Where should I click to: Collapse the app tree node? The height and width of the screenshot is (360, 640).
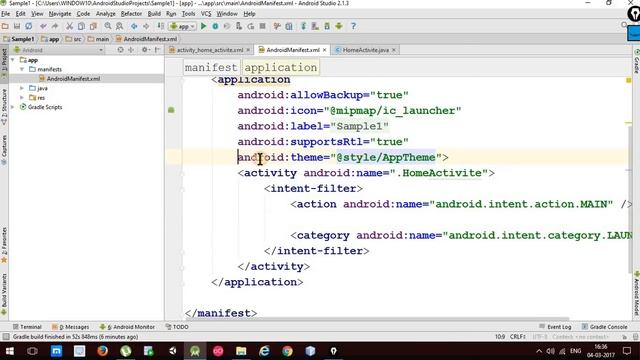[x=13, y=60]
